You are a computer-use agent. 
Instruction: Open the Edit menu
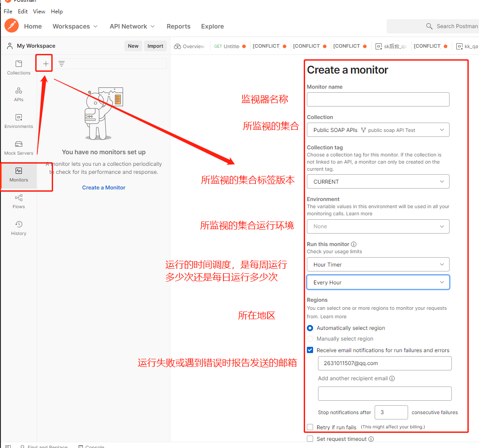click(23, 11)
